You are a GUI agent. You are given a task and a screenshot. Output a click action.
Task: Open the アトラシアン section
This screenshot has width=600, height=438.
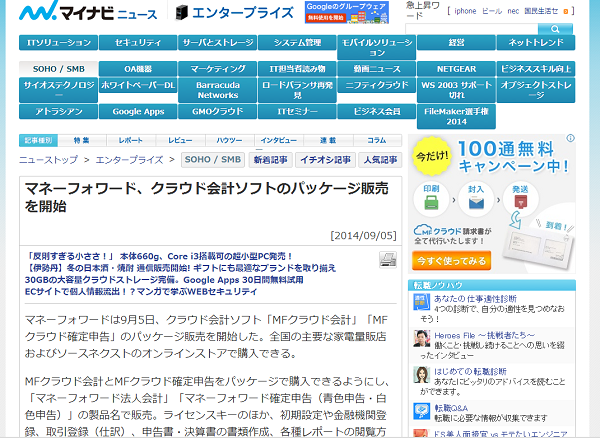pyautogui.click(x=59, y=111)
